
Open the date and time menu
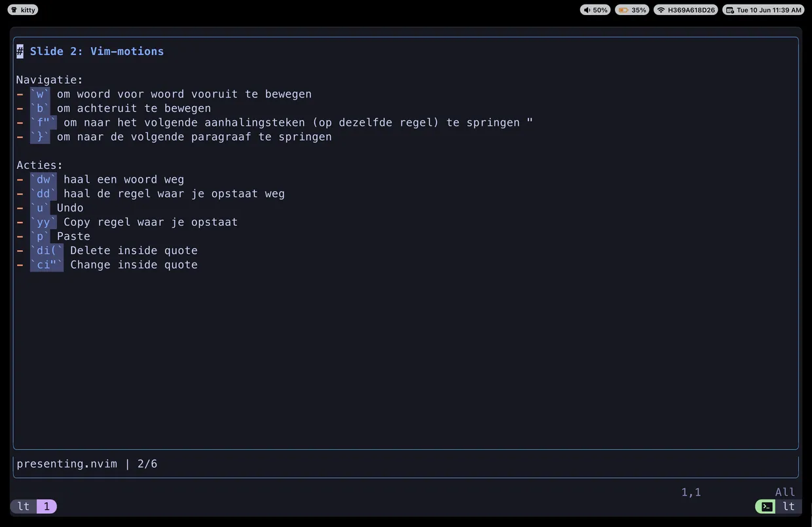[763, 9]
